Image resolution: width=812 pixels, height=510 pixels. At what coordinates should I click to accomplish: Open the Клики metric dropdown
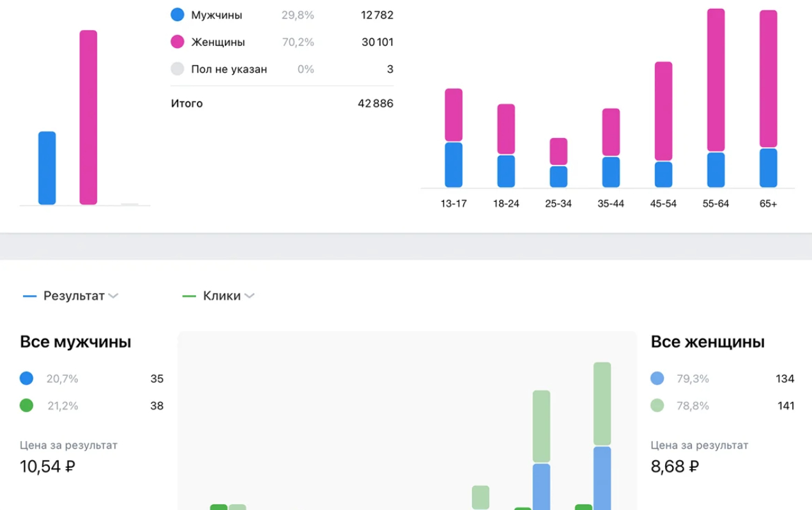[218, 296]
